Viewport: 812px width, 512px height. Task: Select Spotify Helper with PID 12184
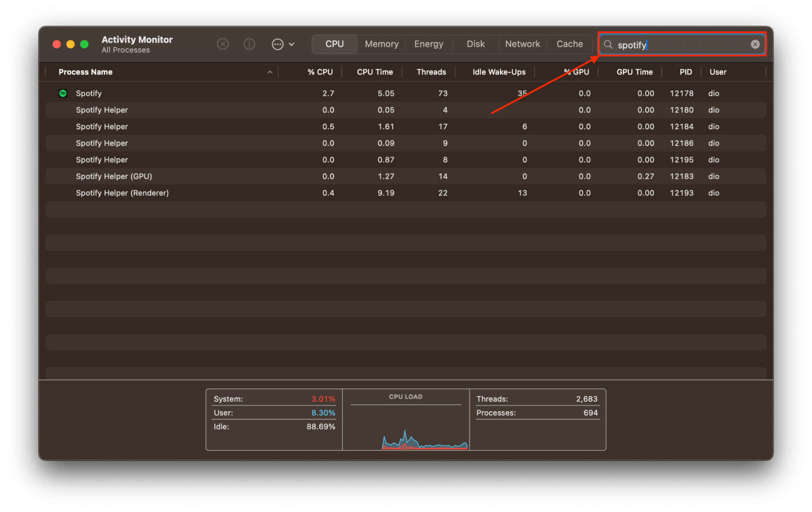click(x=406, y=127)
